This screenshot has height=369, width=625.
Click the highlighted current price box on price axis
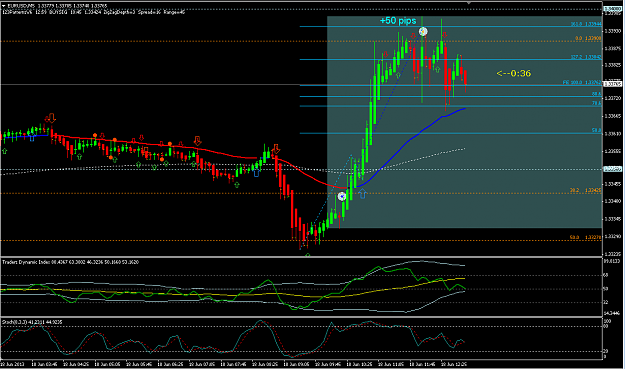pyautogui.click(x=613, y=84)
